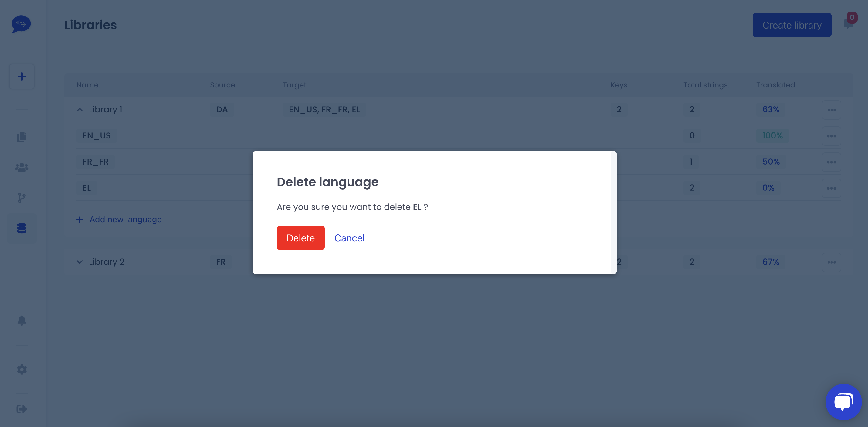The image size is (868, 427).
Task: Click the EL language tag in the table
Action: point(86,188)
